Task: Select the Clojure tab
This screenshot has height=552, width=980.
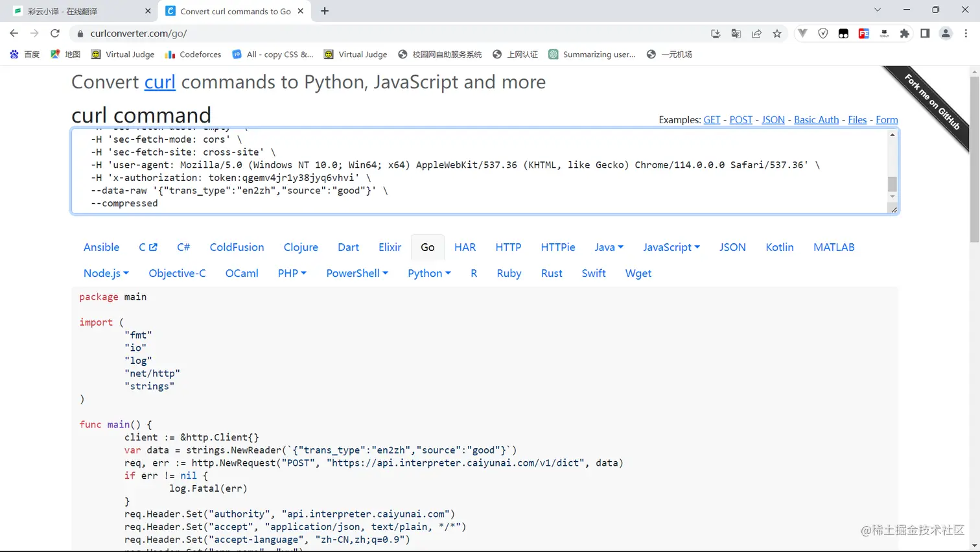Action: click(x=301, y=247)
